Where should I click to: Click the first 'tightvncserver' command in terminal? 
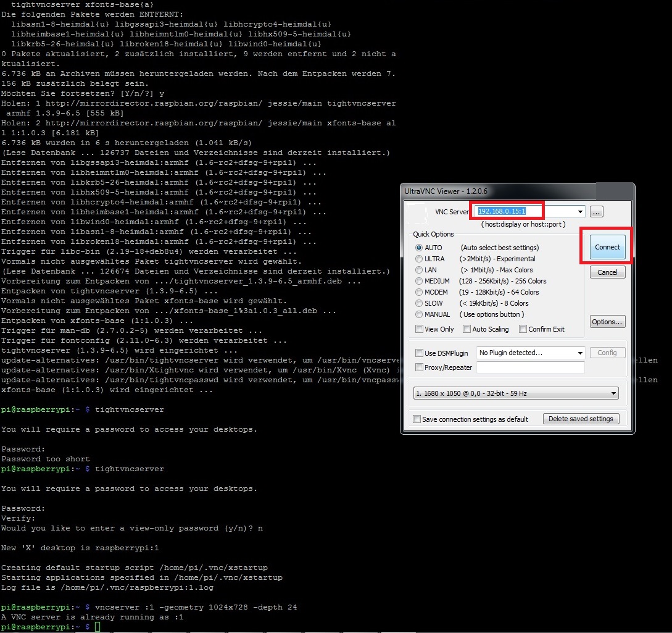pyautogui.click(x=130, y=409)
